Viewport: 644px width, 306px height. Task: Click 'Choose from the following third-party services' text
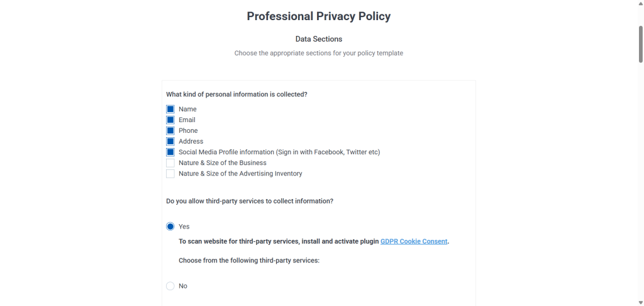tap(249, 260)
